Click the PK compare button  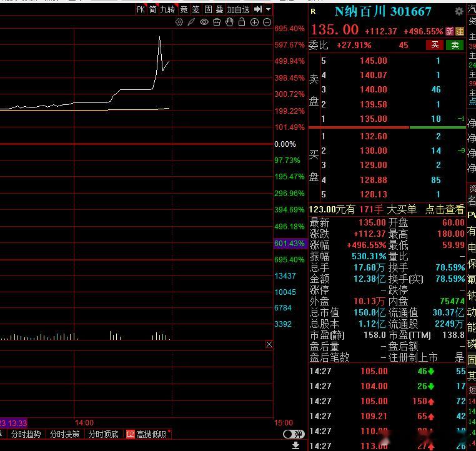click(141, 10)
